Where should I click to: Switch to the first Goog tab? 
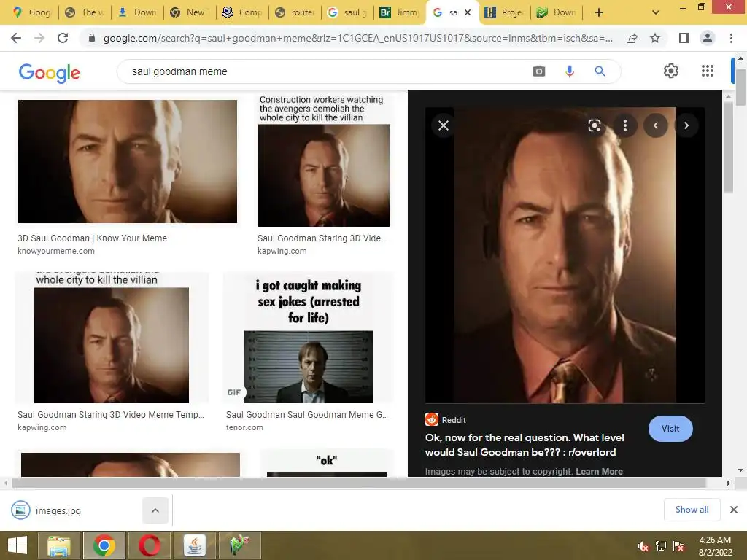pos(32,12)
